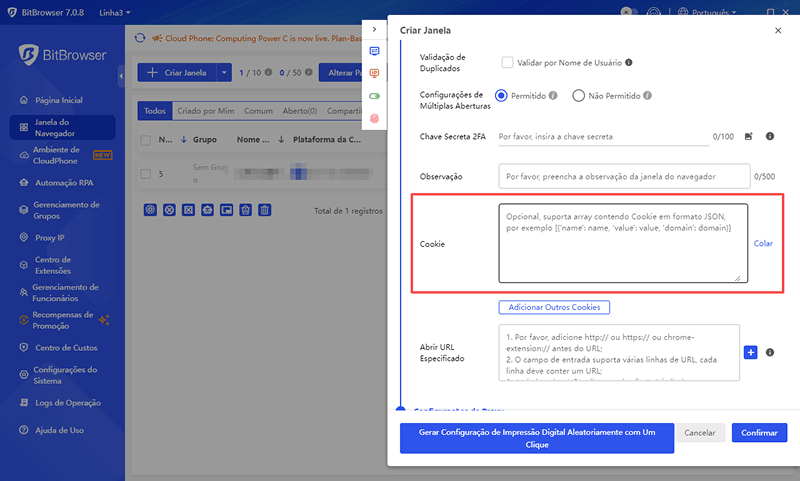Click the refresh icon beside announcement
This screenshot has width=800, height=481.
point(140,38)
